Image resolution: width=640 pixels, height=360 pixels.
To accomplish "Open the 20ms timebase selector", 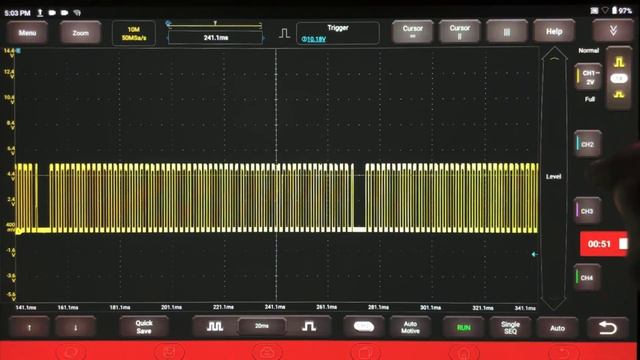I will click(262, 326).
